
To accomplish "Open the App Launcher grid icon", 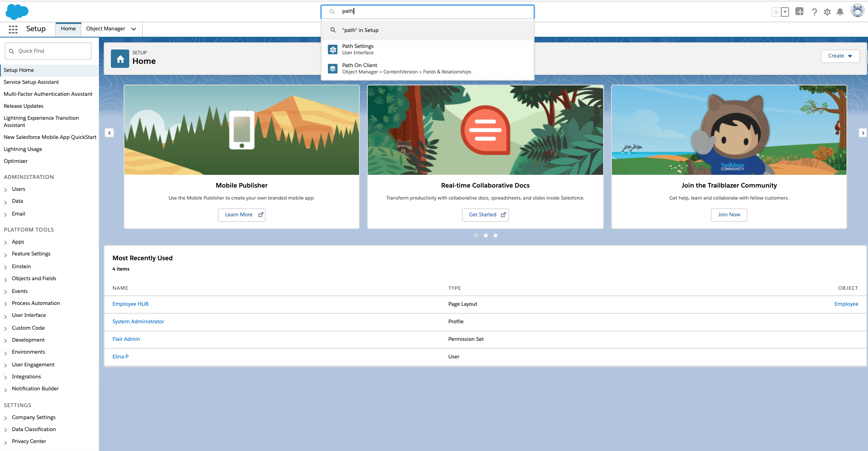I will tap(13, 29).
